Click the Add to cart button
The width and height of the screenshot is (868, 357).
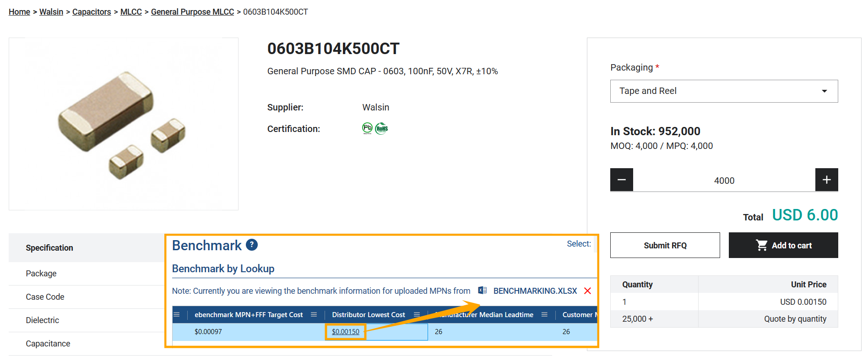(x=783, y=245)
